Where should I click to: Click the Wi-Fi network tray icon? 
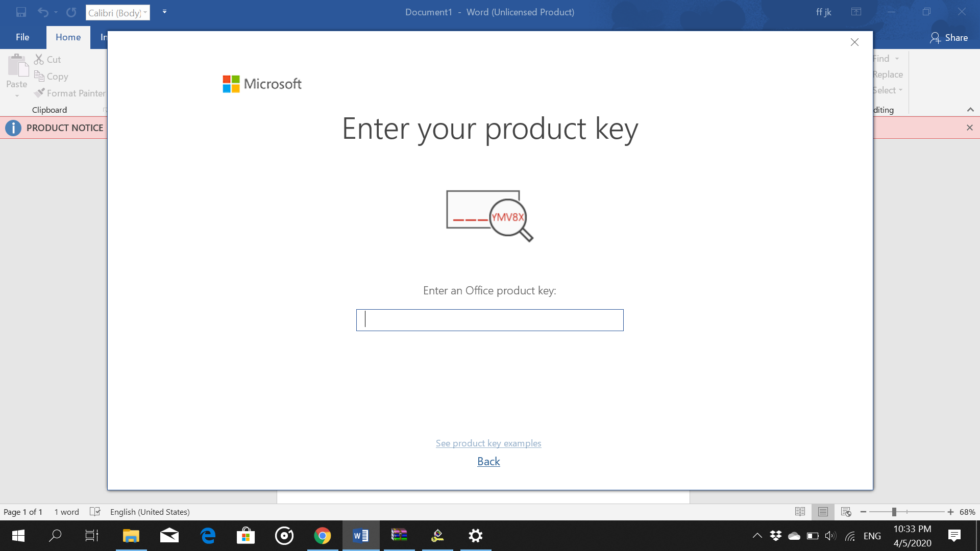[850, 536]
